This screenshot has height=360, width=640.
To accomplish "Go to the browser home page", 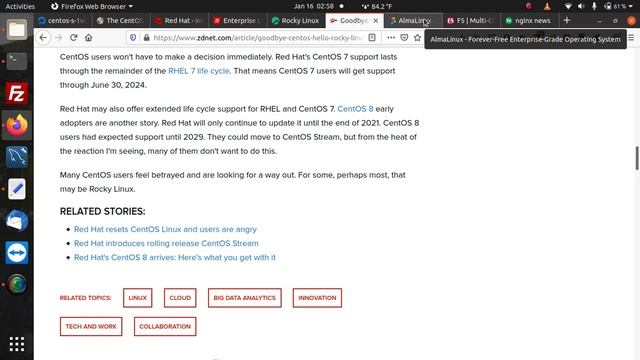I will pyautogui.click(x=89, y=38).
